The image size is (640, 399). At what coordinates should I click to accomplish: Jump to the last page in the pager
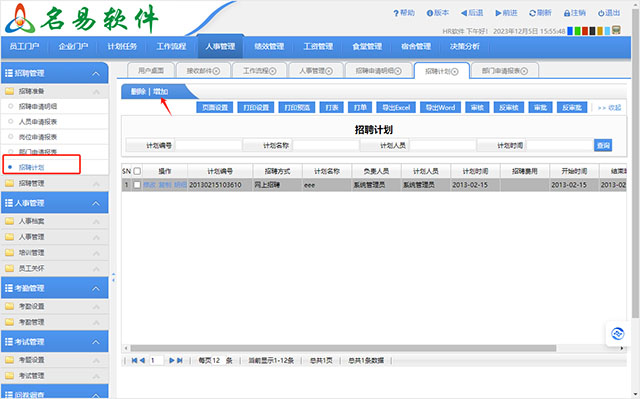180,361
